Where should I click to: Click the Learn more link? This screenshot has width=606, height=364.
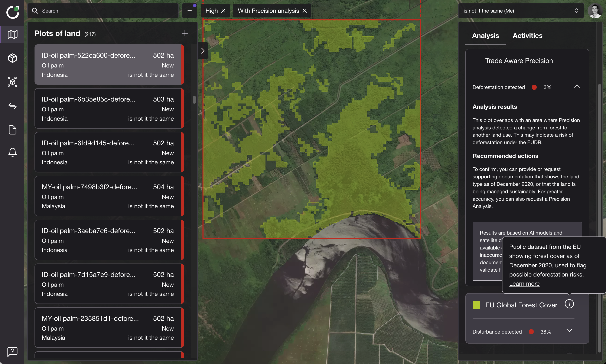(x=524, y=284)
